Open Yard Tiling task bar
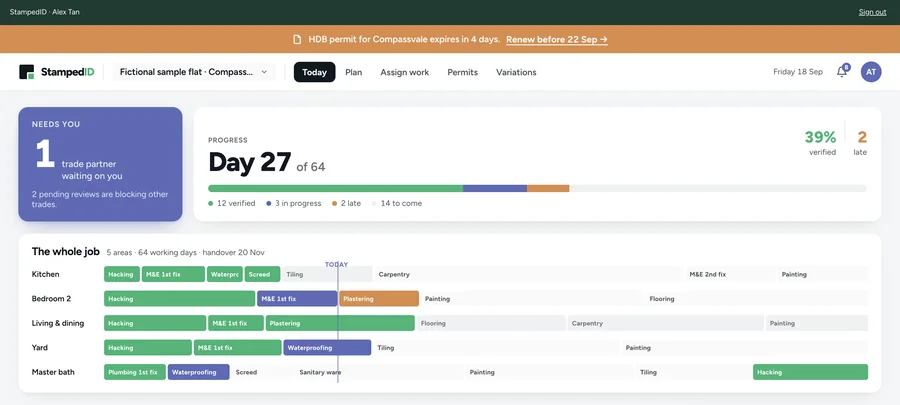Screen dimensions: 900x405 496,348
